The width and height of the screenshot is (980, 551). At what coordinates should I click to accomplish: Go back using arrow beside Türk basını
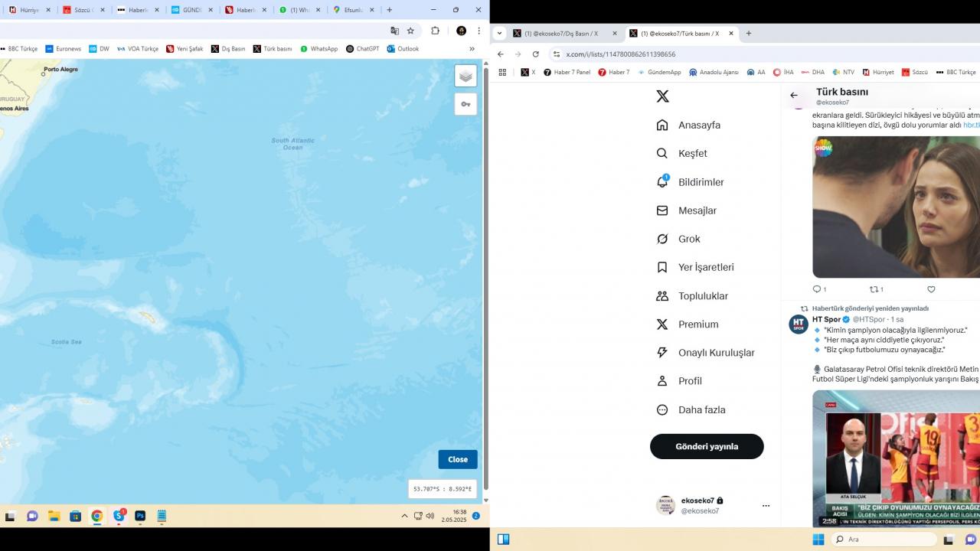(794, 96)
